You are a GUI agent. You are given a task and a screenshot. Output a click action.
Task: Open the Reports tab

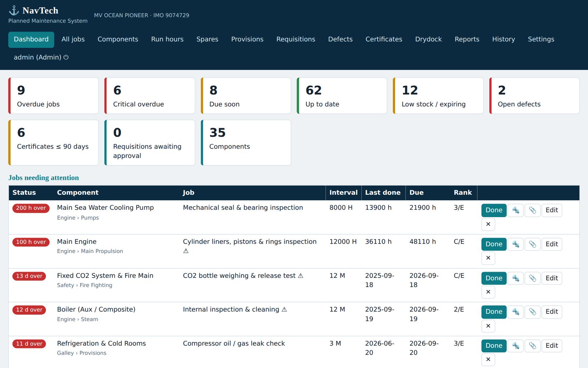[x=467, y=39]
